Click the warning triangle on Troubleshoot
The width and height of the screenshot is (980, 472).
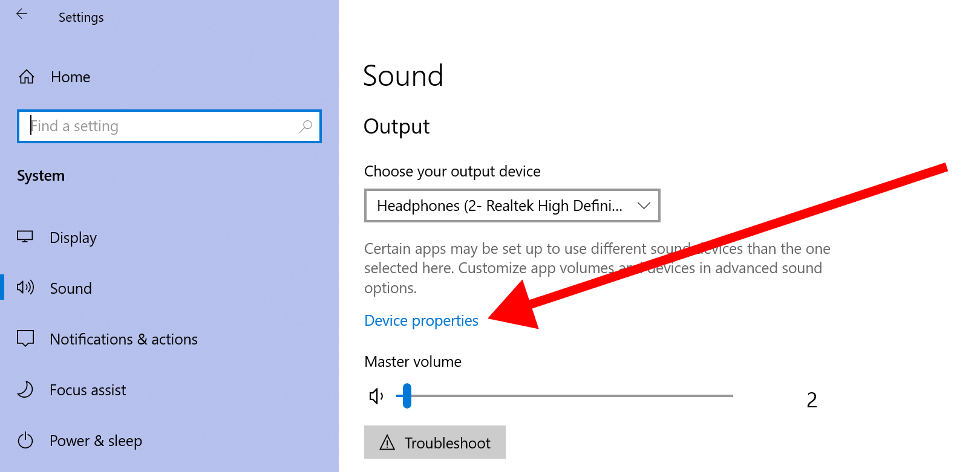[x=387, y=443]
